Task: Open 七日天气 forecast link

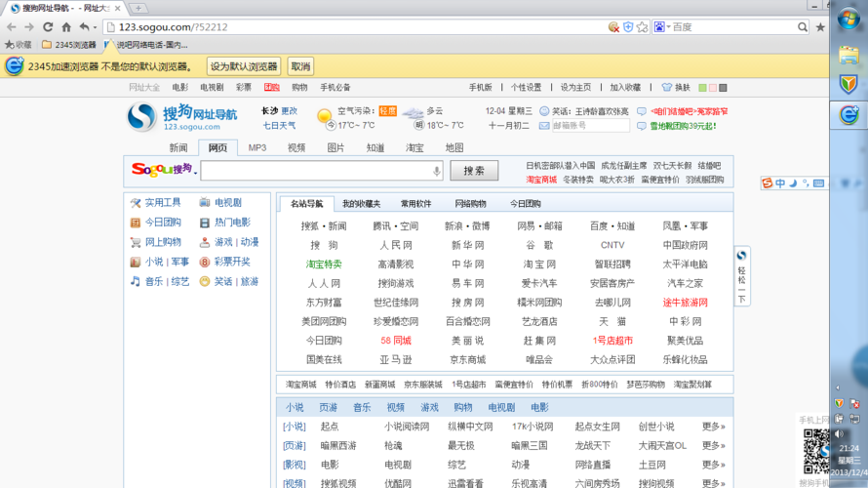Action: tap(279, 126)
